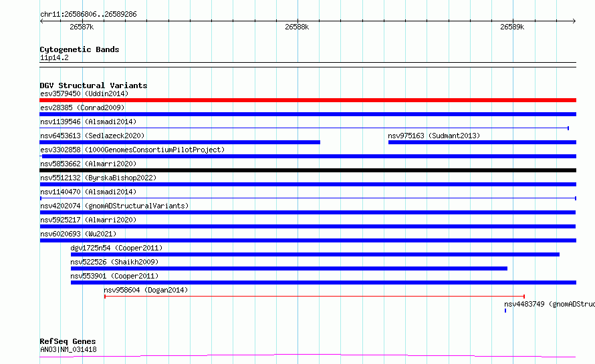Open nsv5512132 (ByrskaBishop2022) label

[98, 178]
